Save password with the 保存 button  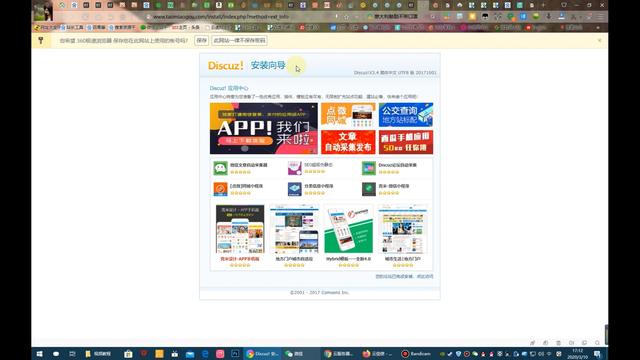(x=202, y=40)
